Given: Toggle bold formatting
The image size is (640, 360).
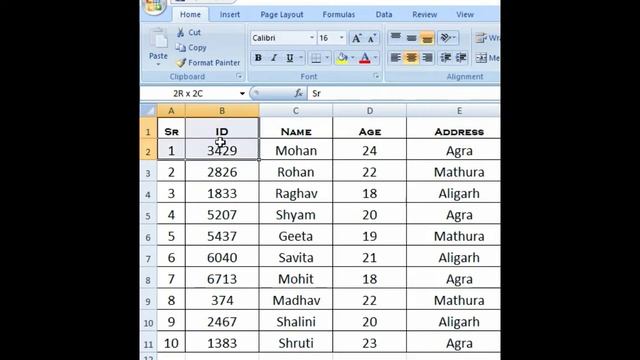Looking at the screenshot, I should (258, 58).
